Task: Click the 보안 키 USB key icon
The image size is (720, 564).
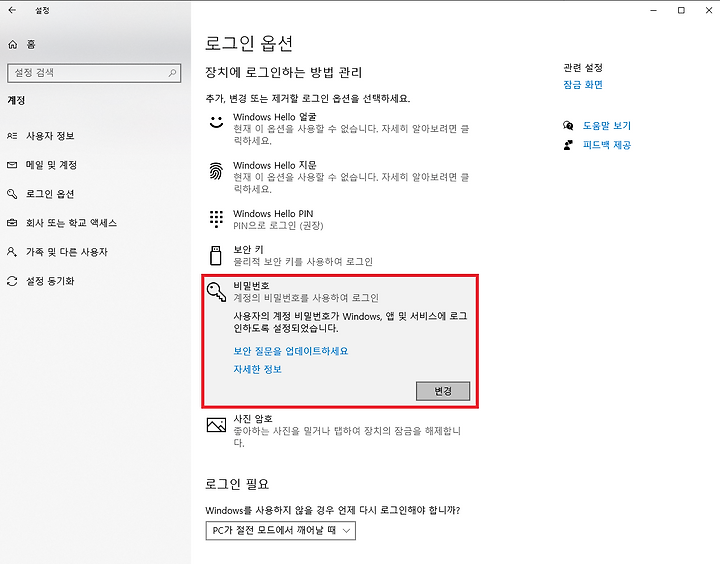Action: 215,255
